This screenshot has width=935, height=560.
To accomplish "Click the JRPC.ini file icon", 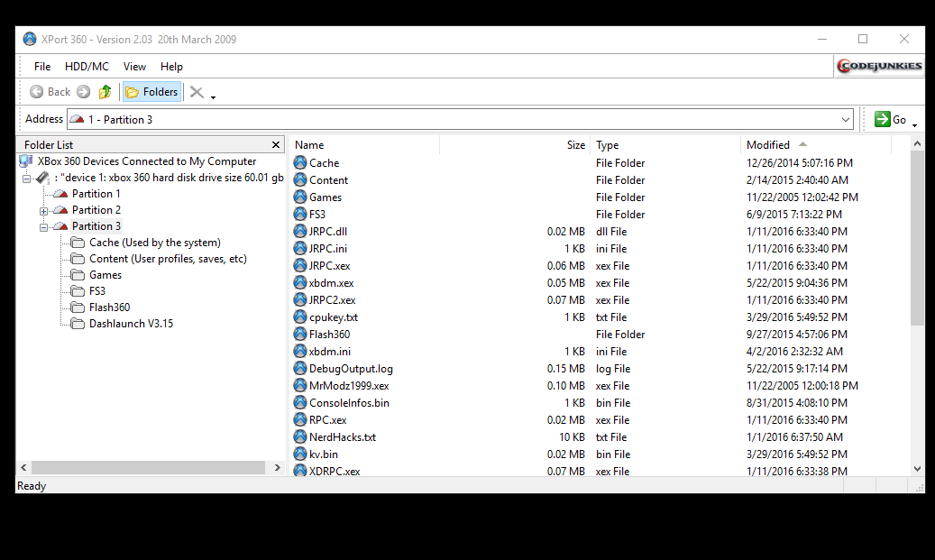I will pos(300,248).
